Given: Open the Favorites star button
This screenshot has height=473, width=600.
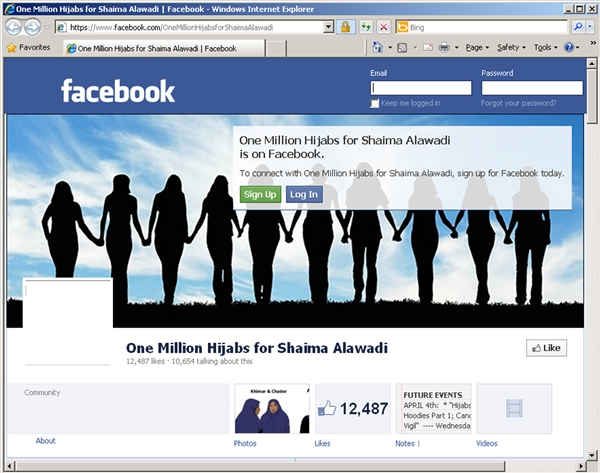Looking at the screenshot, I should click(29, 47).
